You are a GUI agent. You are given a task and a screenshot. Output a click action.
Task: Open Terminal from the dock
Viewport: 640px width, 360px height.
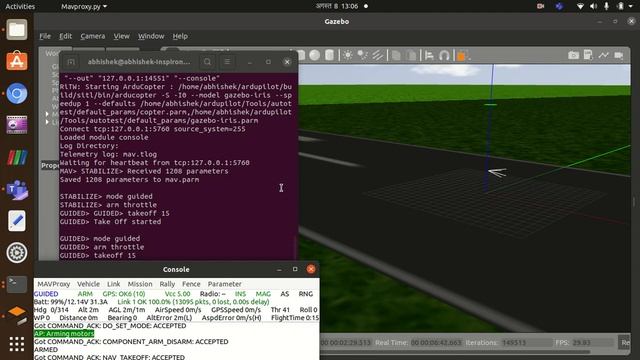click(x=17, y=284)
